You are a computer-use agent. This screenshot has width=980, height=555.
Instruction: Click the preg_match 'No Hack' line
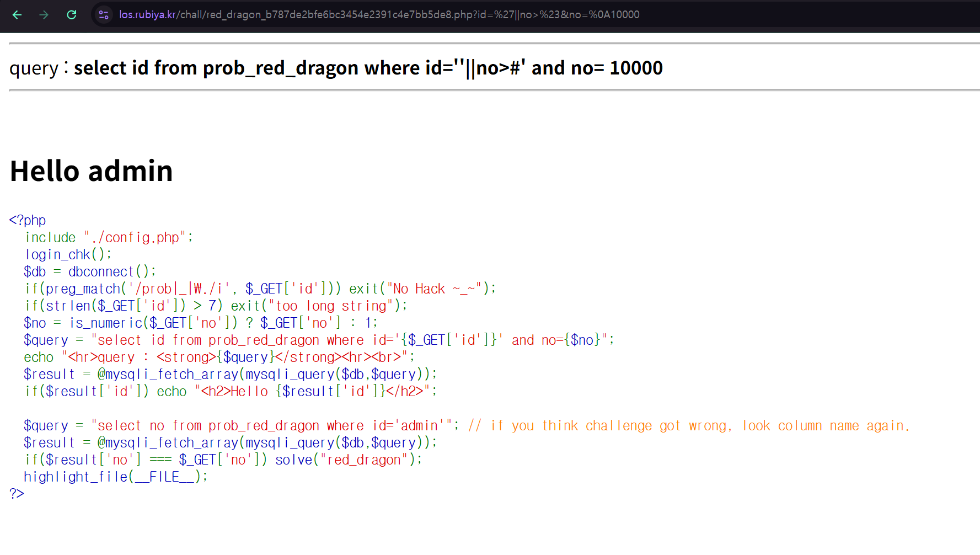[x=260, y=289]
